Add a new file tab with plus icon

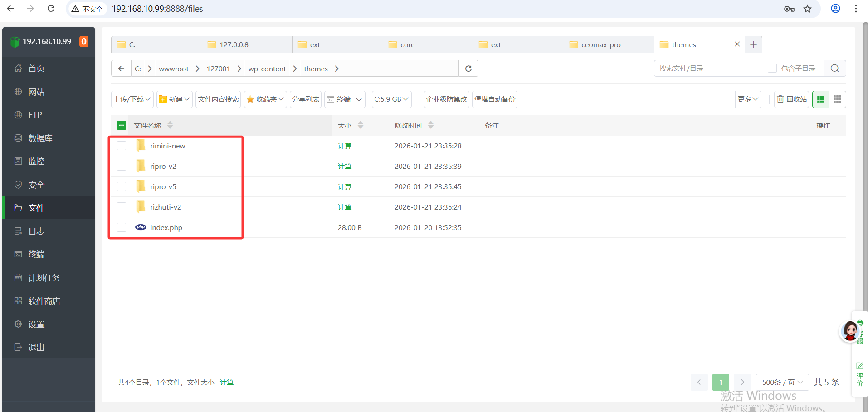753,44
